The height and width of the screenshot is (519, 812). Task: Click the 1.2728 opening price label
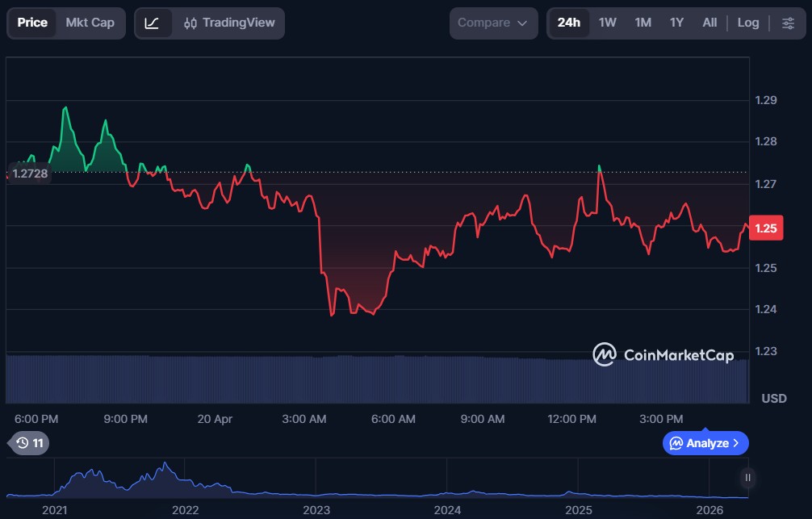pyautogui.click(x=30, y=174)
